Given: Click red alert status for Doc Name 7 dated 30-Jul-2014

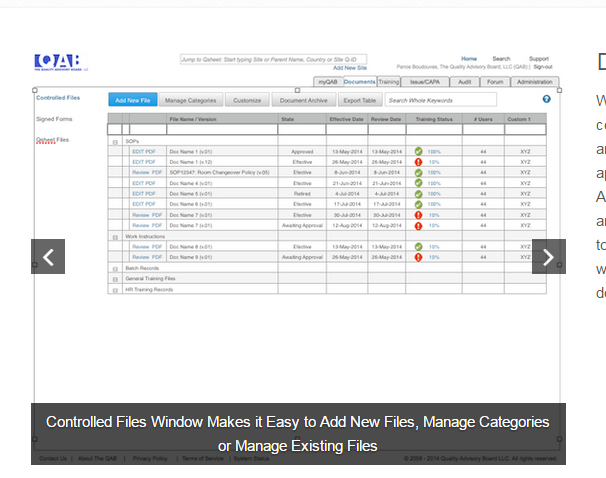Looking at the screenshot, I should [418, 215].
